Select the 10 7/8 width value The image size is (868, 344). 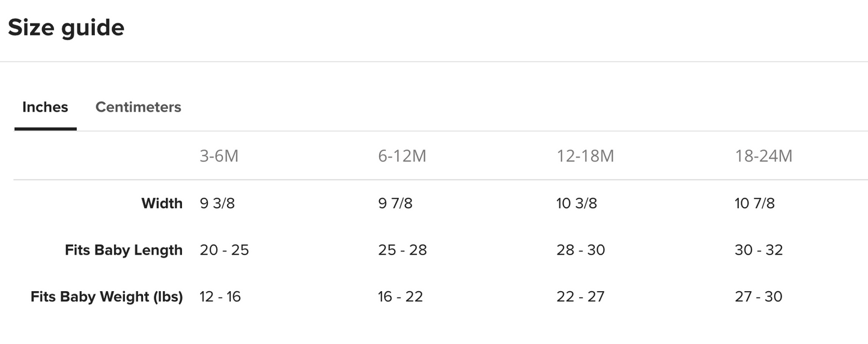point(754,204)
